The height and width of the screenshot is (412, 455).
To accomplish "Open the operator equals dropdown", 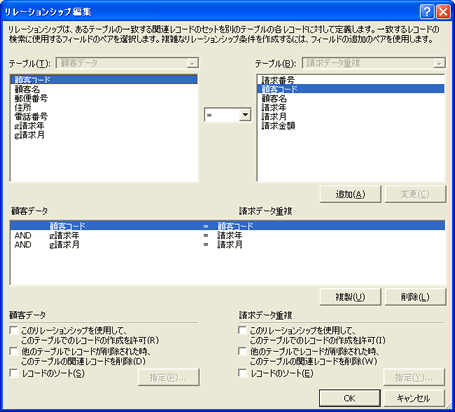I will click(x=245, y=115).
